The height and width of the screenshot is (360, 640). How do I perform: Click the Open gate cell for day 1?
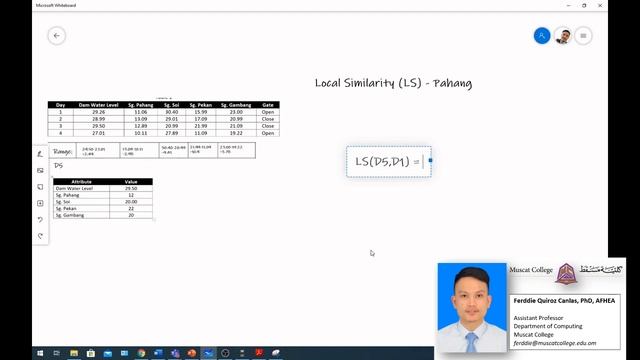point(268,112)
